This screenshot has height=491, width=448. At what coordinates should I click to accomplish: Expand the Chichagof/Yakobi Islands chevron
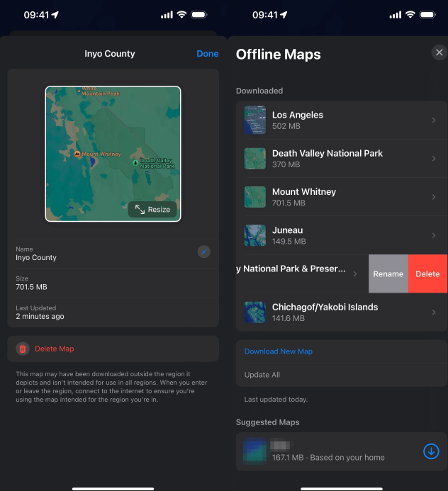tap(434, 312)
